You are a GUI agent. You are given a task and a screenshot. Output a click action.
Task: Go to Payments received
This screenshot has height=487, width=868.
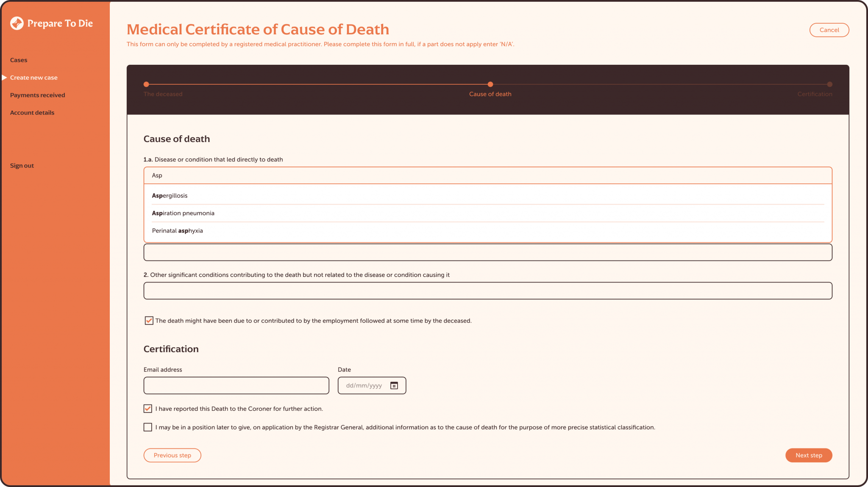(37, 95)
